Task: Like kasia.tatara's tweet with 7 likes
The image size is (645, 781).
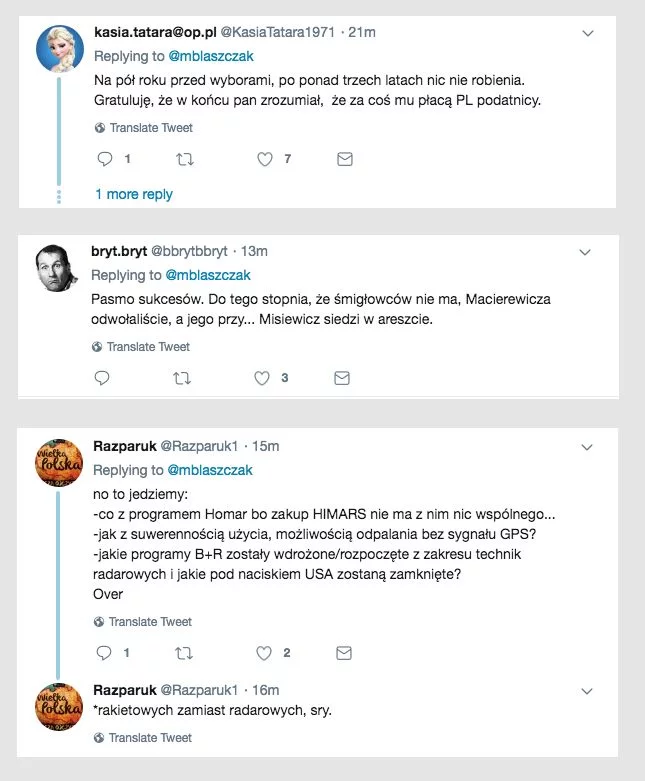Action: [264, 159]
